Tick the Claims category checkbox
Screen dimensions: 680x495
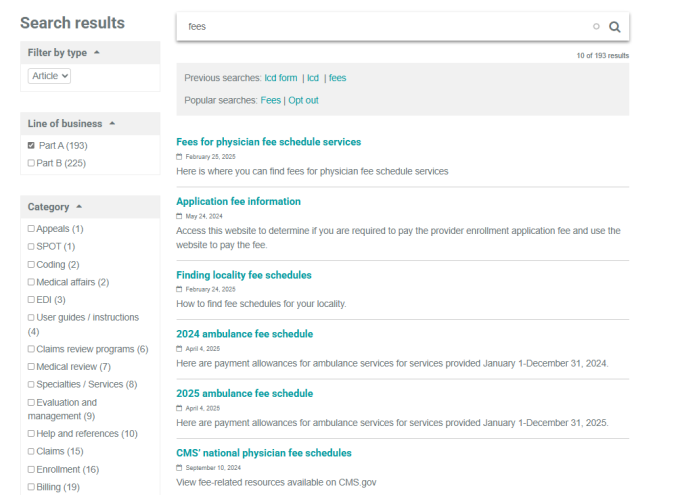point(32,452)
